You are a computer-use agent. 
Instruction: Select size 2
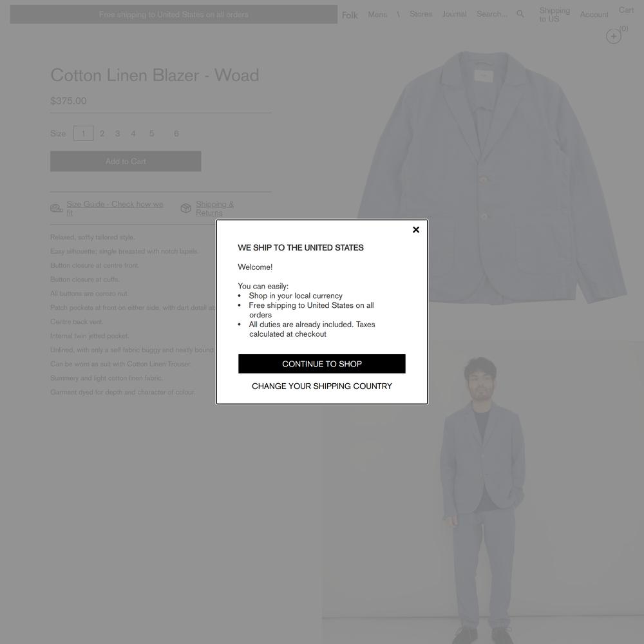coord(102,133)
